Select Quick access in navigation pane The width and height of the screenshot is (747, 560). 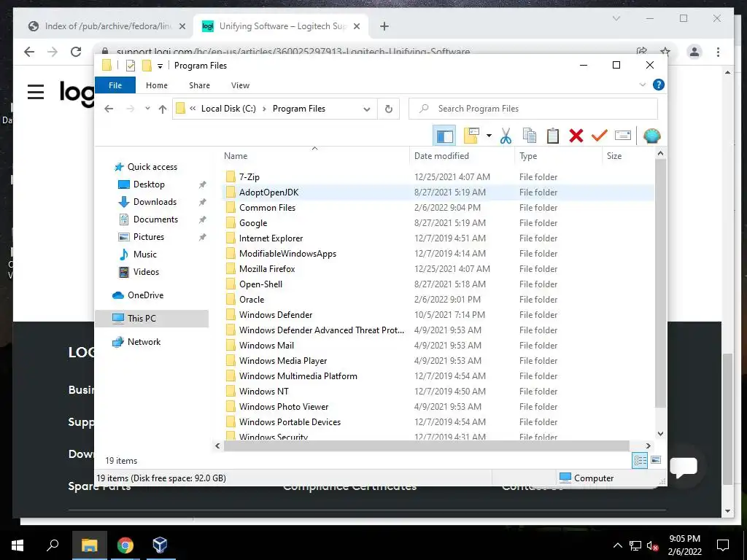coord(152,167)
